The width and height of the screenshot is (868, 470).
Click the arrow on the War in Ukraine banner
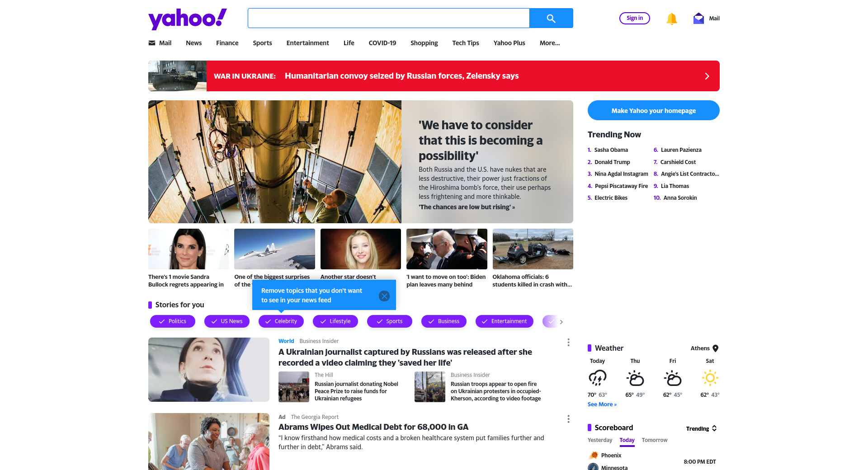pos(707,76)
